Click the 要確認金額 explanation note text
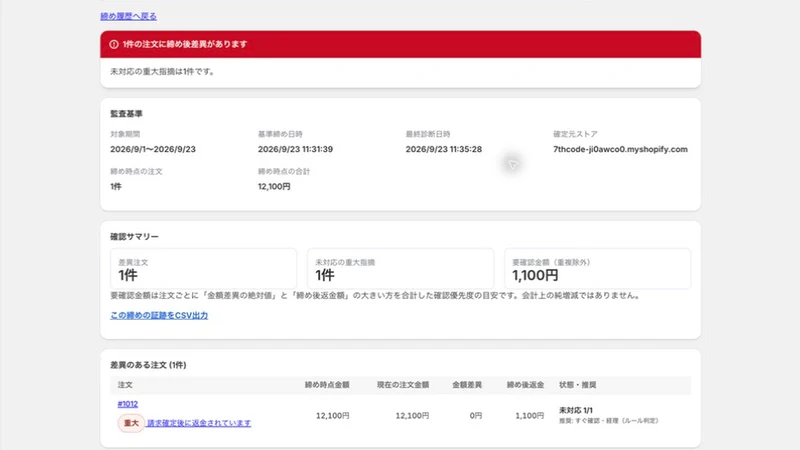The height and width of the screenshot is (450, 800). point(376,295)
